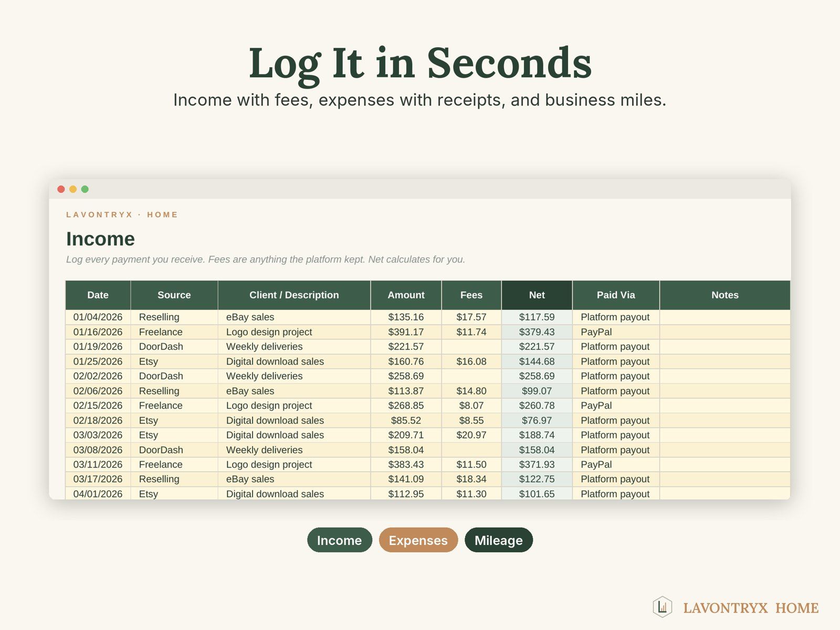Select amount cell $383.43
Viewport: 840px width, 630px height.
click(406, 465)
